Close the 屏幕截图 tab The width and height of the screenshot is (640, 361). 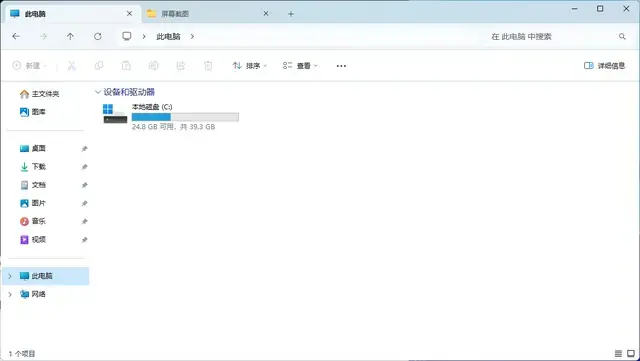coord(266,13)
